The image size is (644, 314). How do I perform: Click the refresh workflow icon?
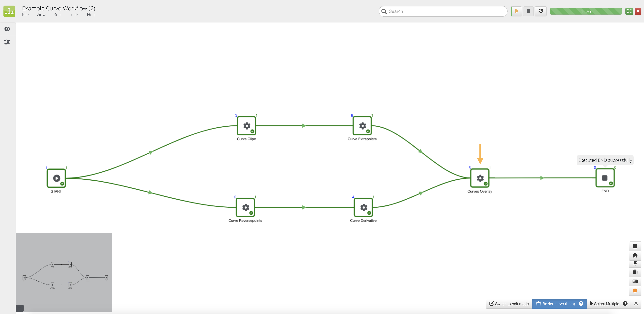(540, 11)
